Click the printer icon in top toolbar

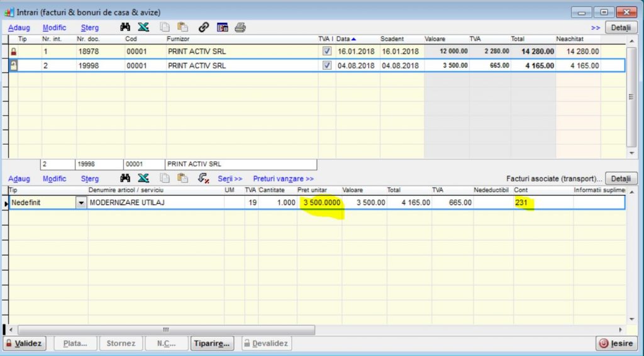coord(240,28)
